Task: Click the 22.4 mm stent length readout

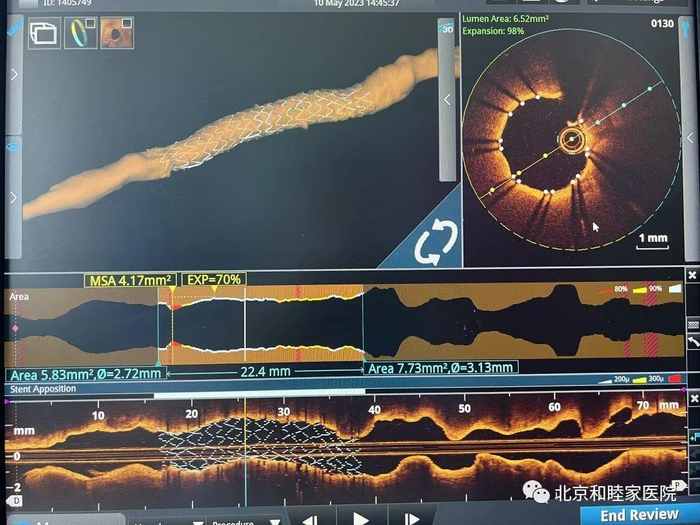Action: point(265,371)
